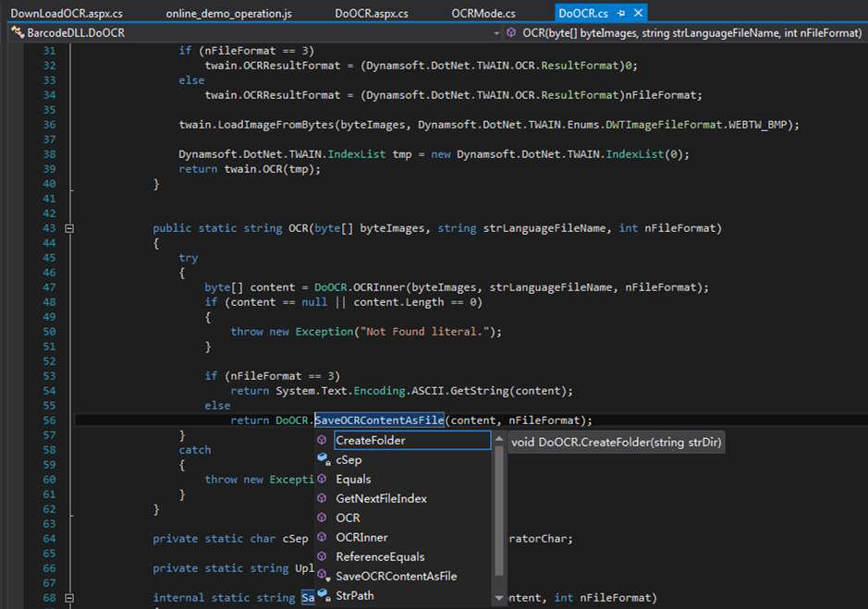Image resolution: width=868 pixels, height=609 pixels.
Task: Close the DoOCR.cs tab
Action: click(x=637, y=14)
